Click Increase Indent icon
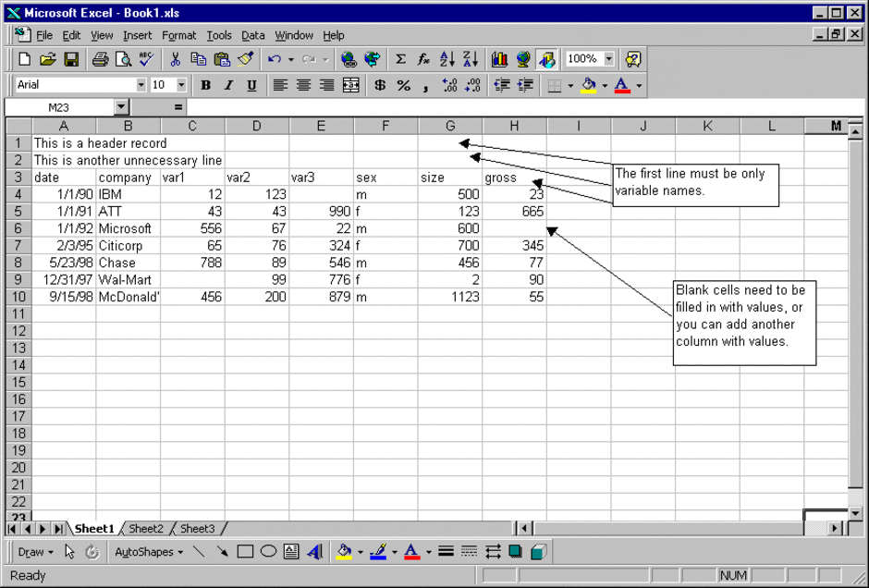The width and height of the screenshot is (869, 588). 525,85
